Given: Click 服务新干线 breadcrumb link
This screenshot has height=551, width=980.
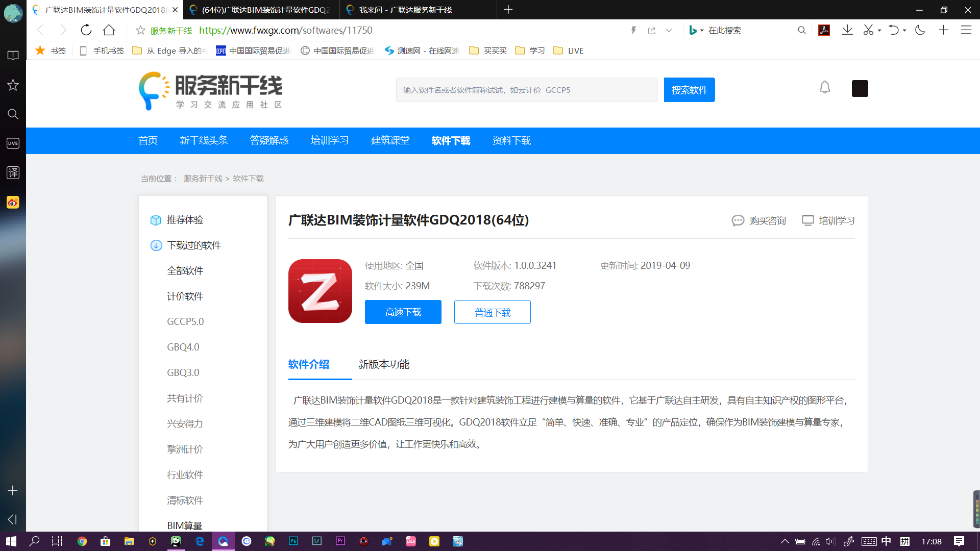Looking at the screenshot, I should (203, 178).
